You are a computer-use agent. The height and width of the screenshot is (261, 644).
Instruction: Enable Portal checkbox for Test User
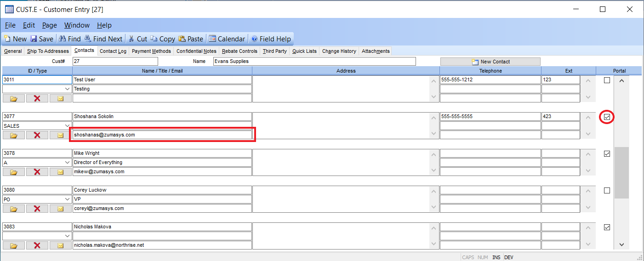coord(607,80)
